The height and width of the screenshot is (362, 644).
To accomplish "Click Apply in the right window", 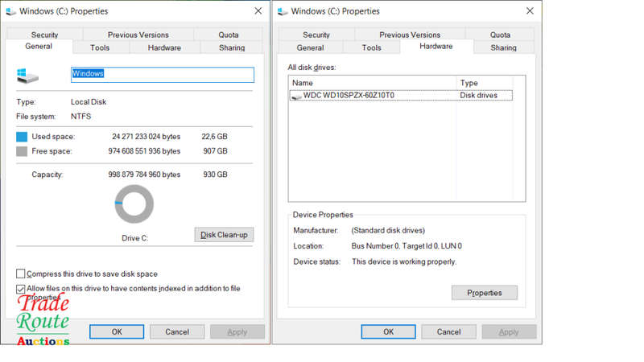I will (x=509, y=331).
